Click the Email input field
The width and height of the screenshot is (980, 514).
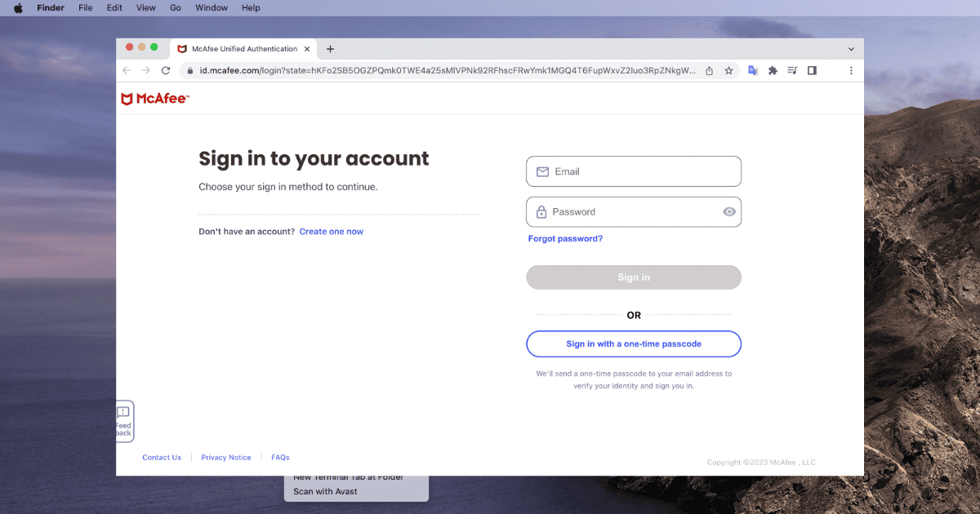point(634,172)
